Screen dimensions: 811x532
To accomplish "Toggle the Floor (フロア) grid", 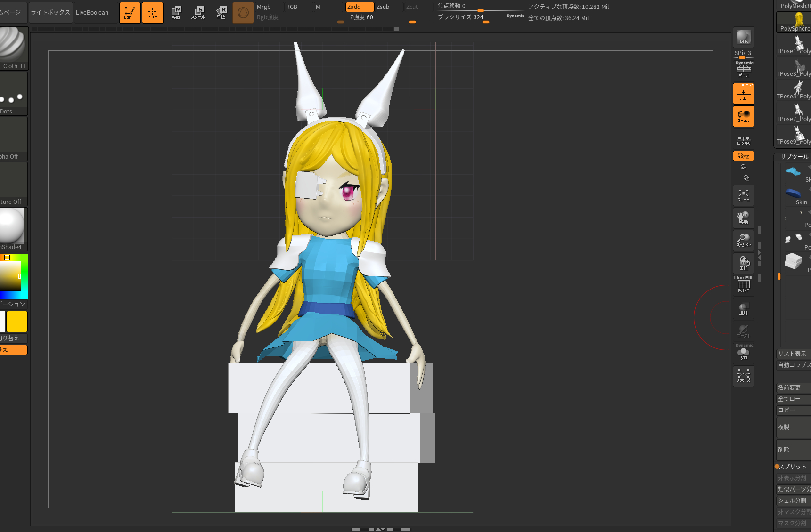I will (x=743, y=94).
